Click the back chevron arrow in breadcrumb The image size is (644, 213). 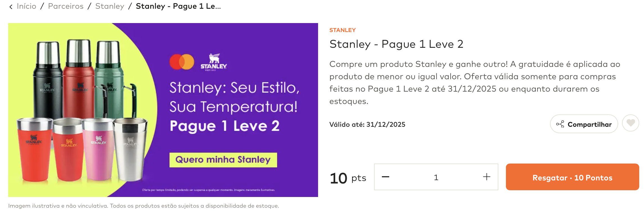click(x=11, y=7)
